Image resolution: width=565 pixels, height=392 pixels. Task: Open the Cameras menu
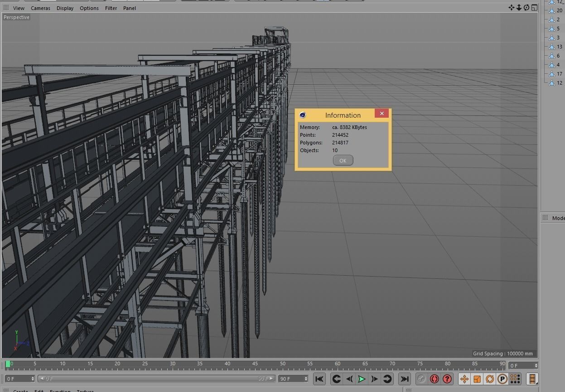(x=40, y=8)
